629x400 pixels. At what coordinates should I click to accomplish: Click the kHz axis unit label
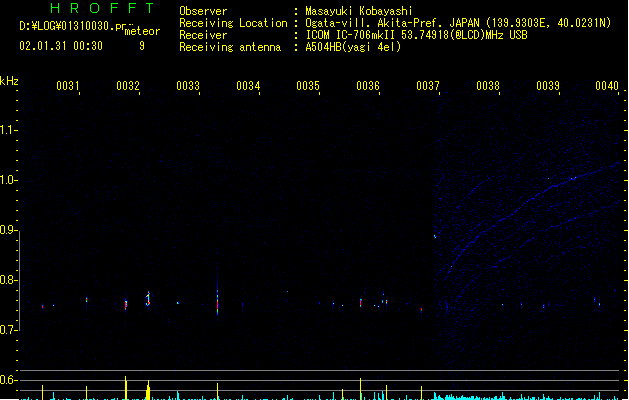point(9,81)
